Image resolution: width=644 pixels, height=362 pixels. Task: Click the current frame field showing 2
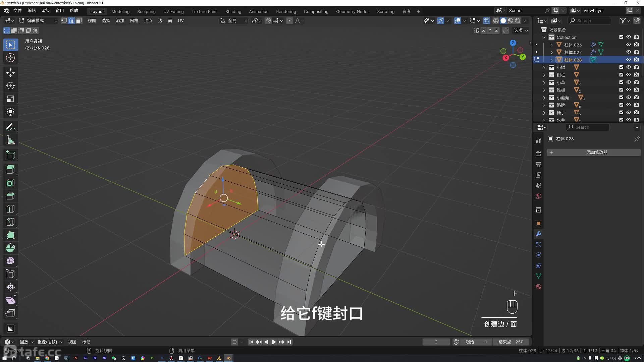tap(436, 342)
